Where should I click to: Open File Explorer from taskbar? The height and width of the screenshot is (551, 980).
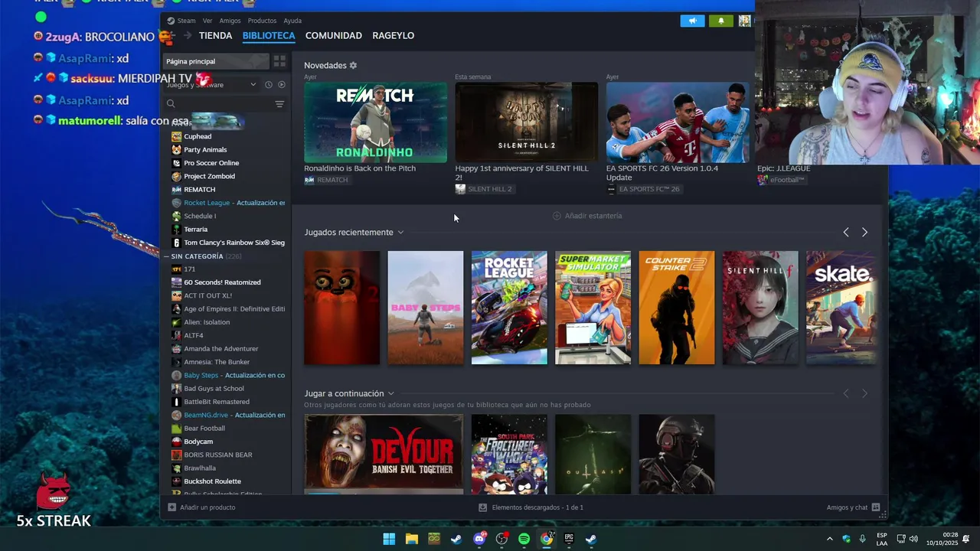point(411,539)
